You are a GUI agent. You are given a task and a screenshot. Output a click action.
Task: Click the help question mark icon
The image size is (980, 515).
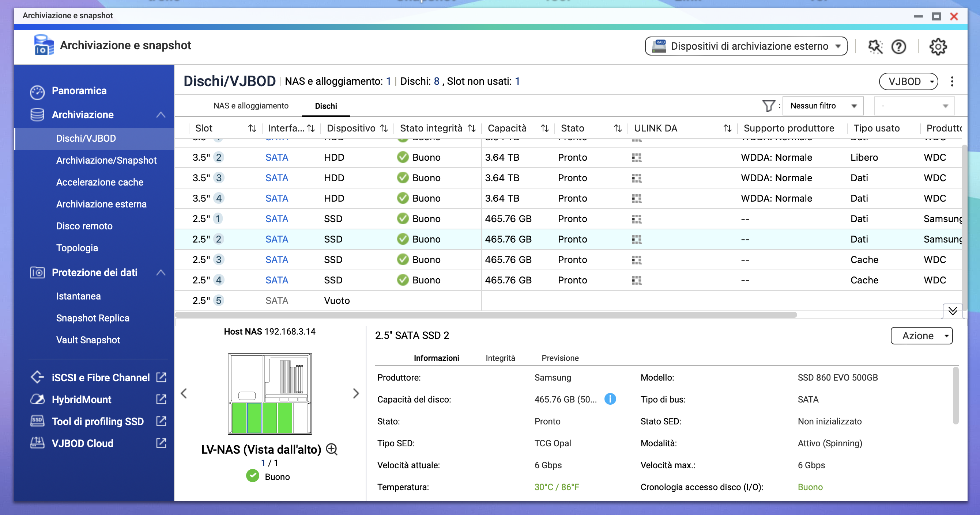pos(898,46)
